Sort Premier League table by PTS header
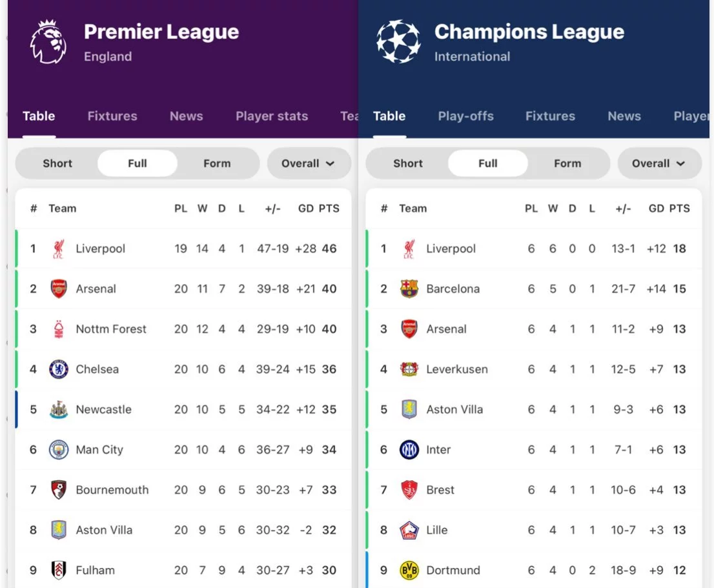This screenshot has width=714, height=588. pos(329,208)
